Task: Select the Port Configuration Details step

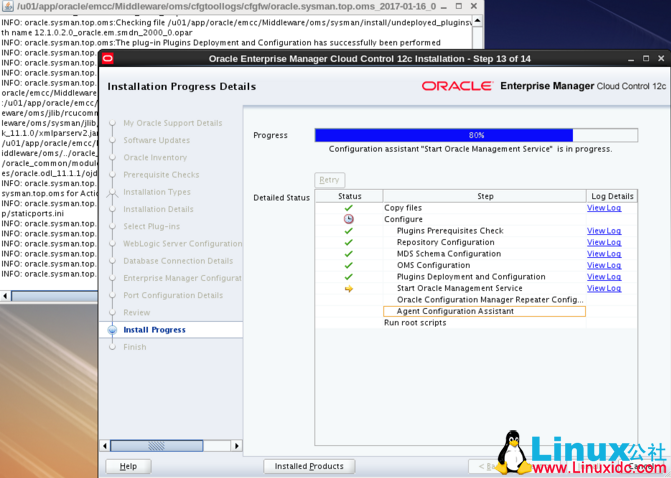Action: coord(173,295)
